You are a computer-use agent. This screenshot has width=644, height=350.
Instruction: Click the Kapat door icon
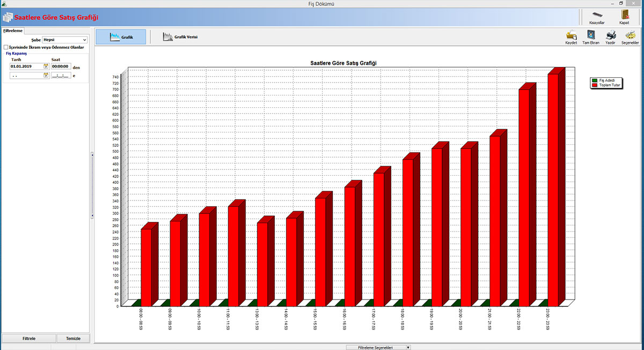[624, 15]
